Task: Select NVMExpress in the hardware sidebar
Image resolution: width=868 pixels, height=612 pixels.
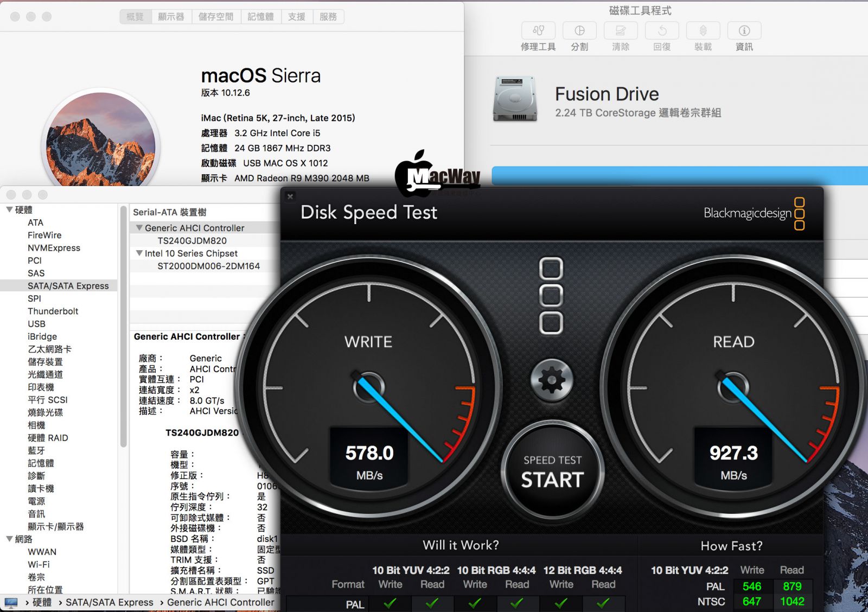Action: point(54,248)
